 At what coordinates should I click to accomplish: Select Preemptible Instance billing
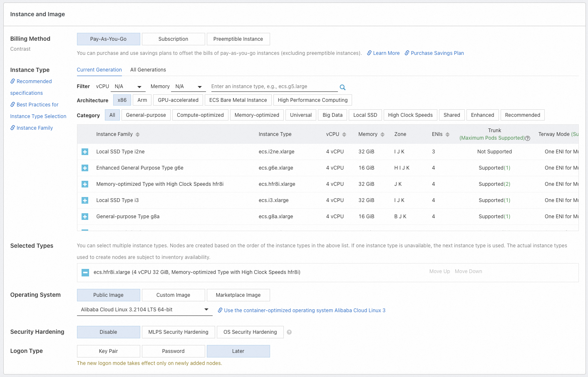[238, 39]
